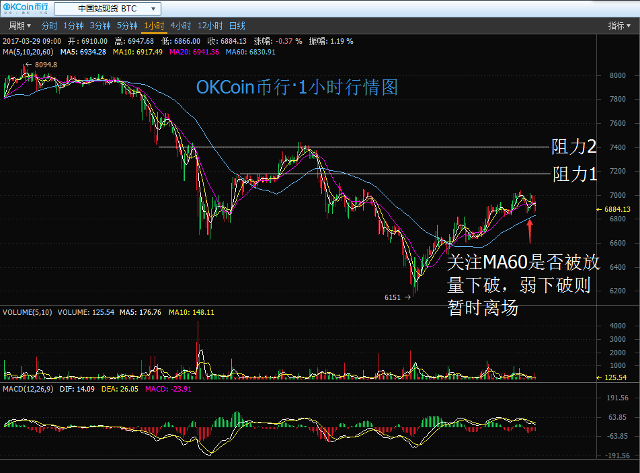Click the 125.54 volume axis tag
640x473 pixels.
[611, 378]
